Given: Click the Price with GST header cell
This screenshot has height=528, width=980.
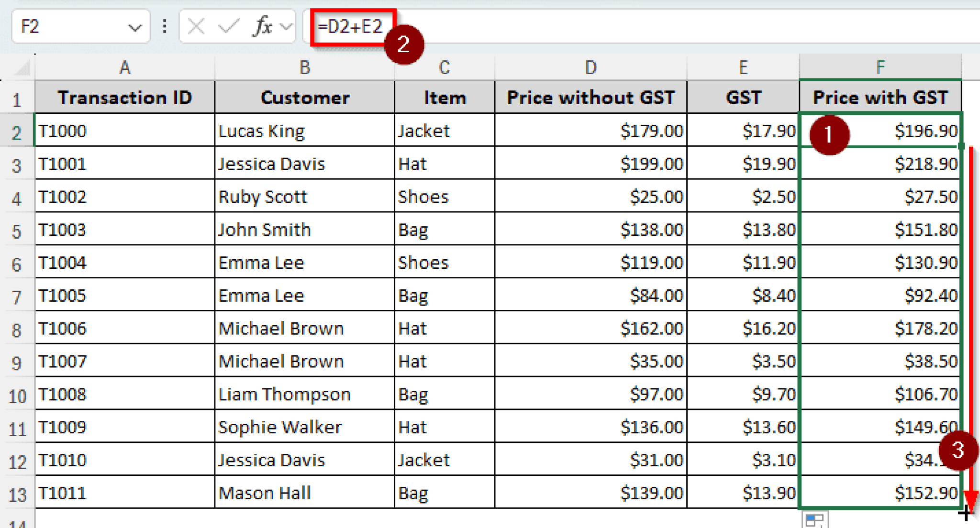Looking at the screenshot, I should (x=880, y=97).
